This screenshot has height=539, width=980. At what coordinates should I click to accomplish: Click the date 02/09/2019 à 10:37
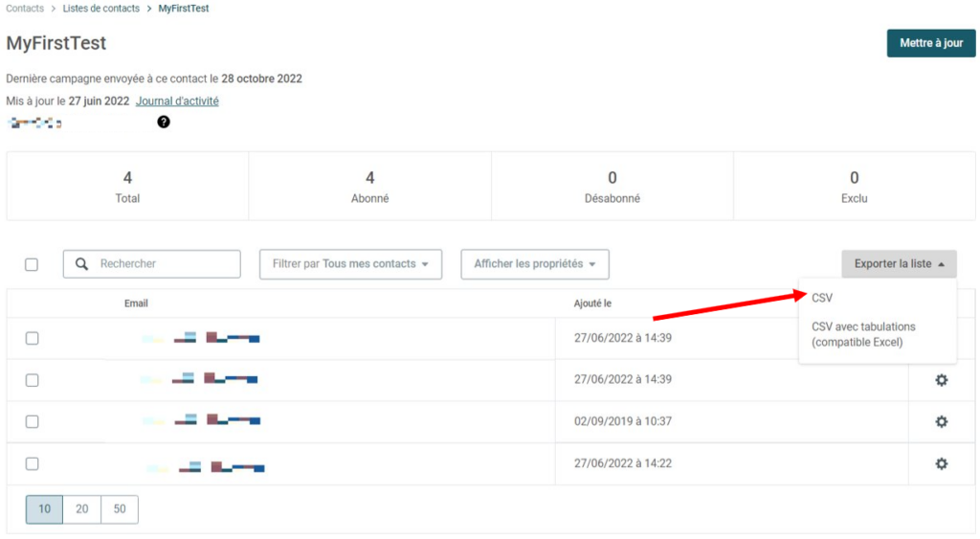[623, 421]
